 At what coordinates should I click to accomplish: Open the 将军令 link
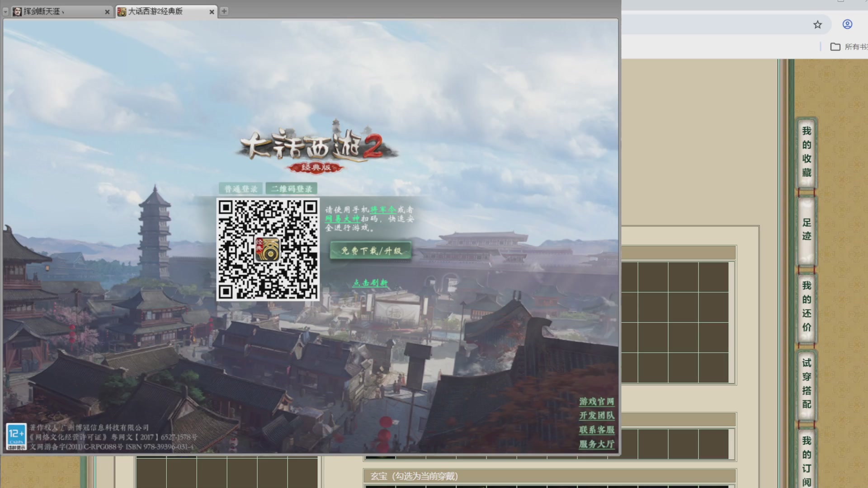click(383, 210)
